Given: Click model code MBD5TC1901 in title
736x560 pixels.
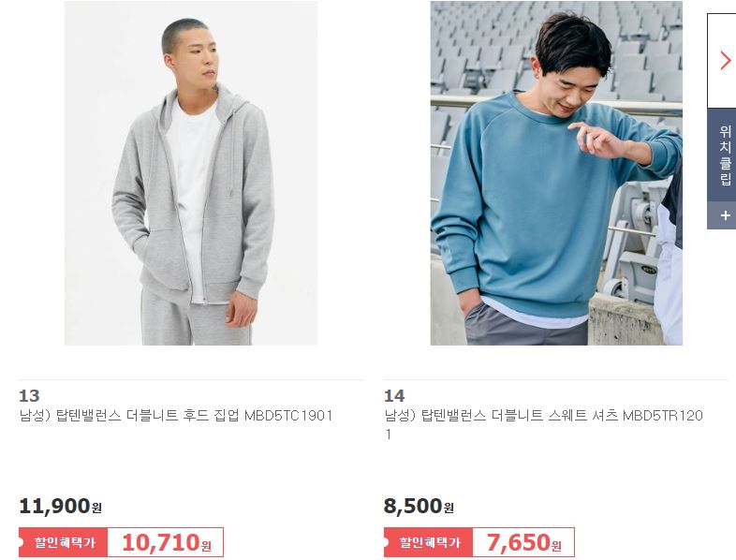Looking at the screenshot, I should tap(288, 416).
